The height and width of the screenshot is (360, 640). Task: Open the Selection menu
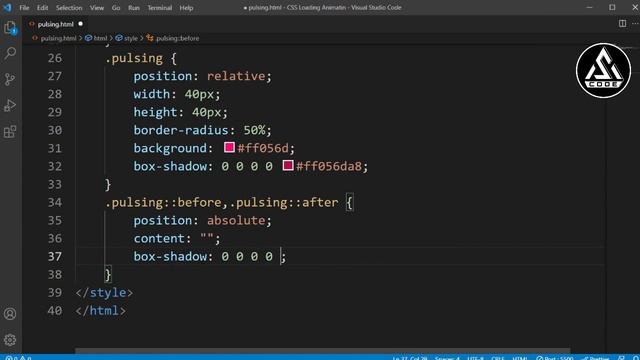pos(69,7)
